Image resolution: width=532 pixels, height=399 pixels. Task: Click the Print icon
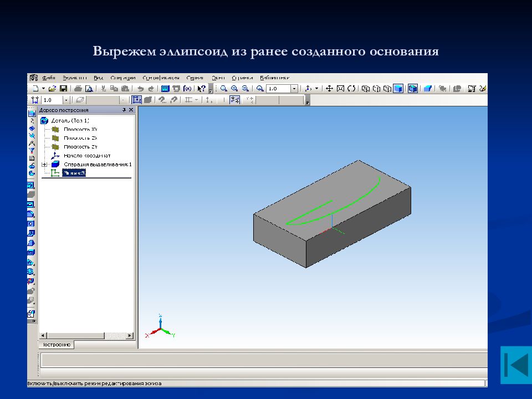[x=78, y=89]
